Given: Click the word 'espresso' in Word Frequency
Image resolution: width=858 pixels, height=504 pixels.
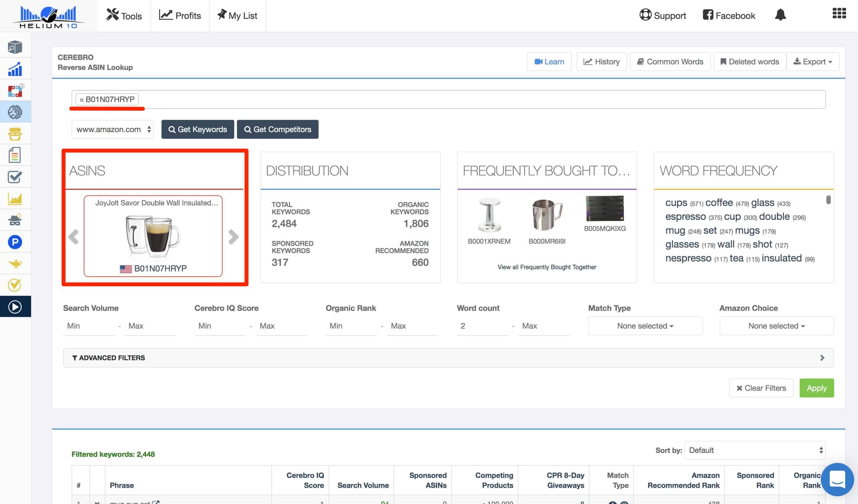Looking at the screenshot, I should point(685,217).
